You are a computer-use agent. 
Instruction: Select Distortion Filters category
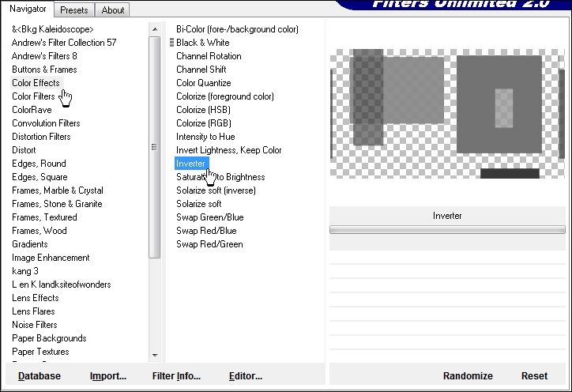(41, 137)
